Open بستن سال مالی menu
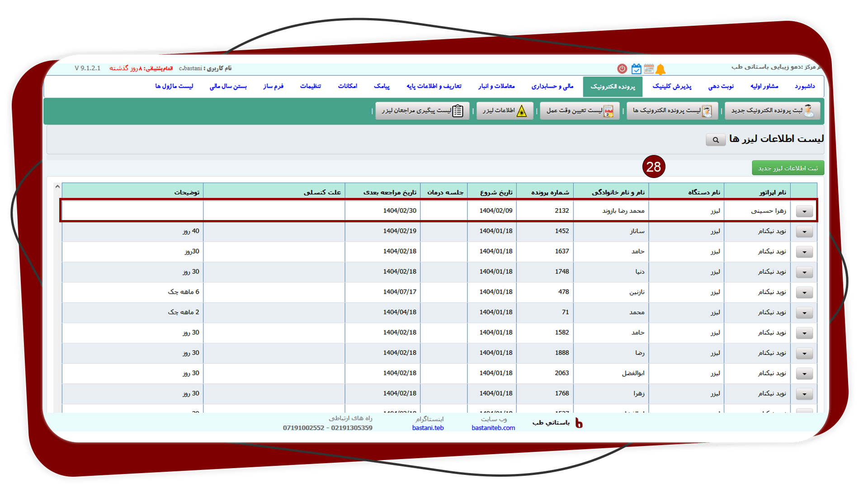 pyautogui.click(x=228, y=86)
